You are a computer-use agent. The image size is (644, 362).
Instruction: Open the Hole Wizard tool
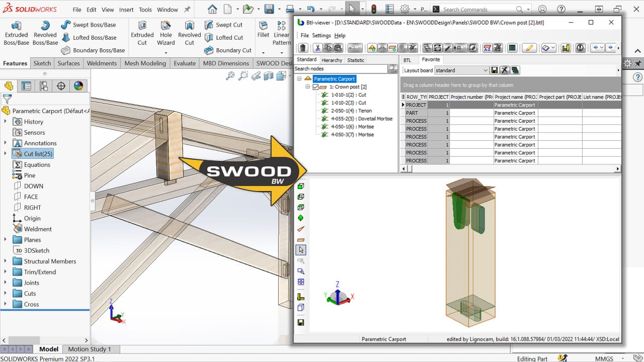(166, 34)
